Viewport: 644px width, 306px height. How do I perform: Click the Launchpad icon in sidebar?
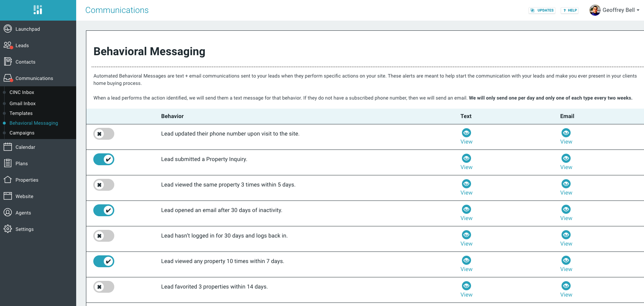8,29
